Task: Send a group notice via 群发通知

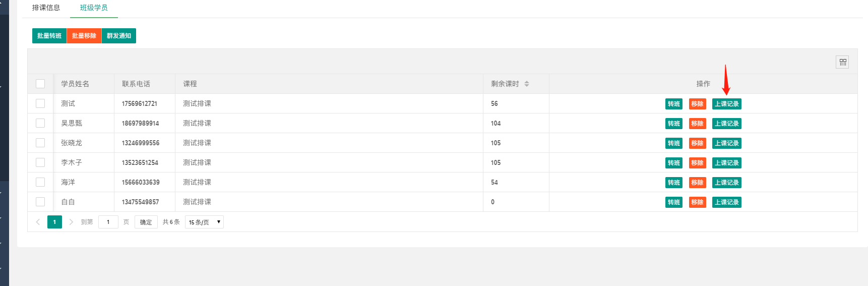Action: [119, 36]
